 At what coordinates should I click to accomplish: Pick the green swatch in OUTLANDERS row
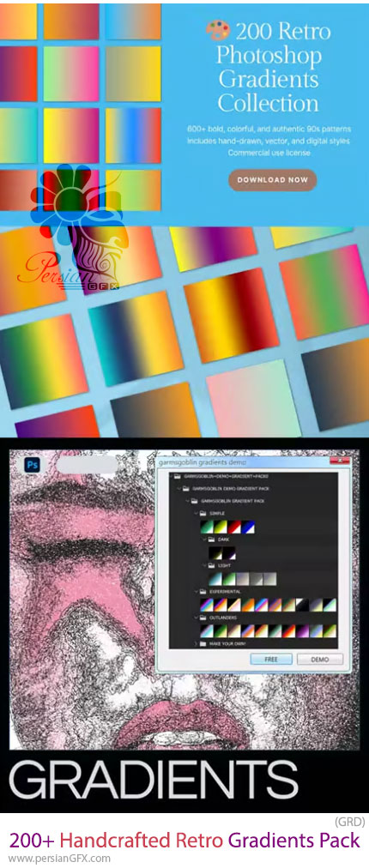[x=221, y=630]
